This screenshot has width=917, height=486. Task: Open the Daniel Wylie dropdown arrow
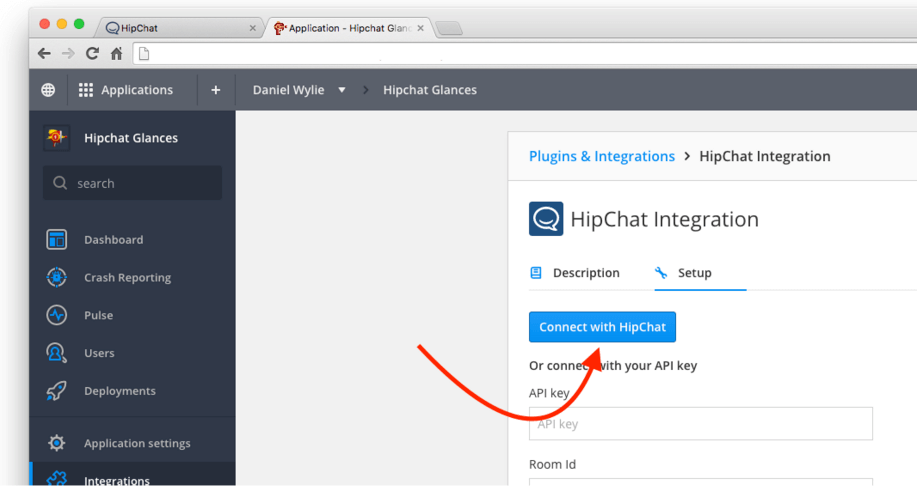[x=342, y=90]
